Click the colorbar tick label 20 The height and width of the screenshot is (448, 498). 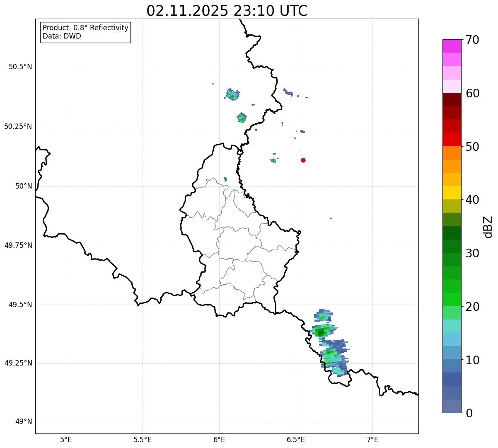(472, 307)
